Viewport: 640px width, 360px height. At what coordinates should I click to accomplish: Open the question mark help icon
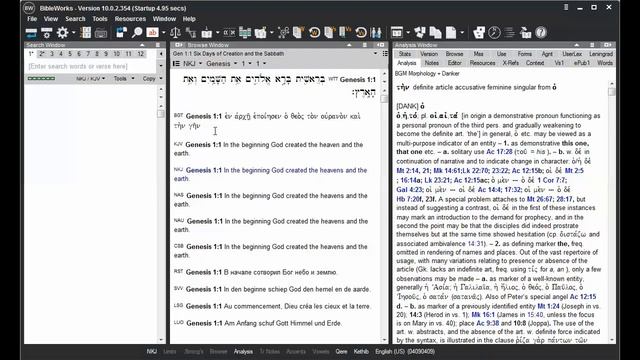point(541,33)
